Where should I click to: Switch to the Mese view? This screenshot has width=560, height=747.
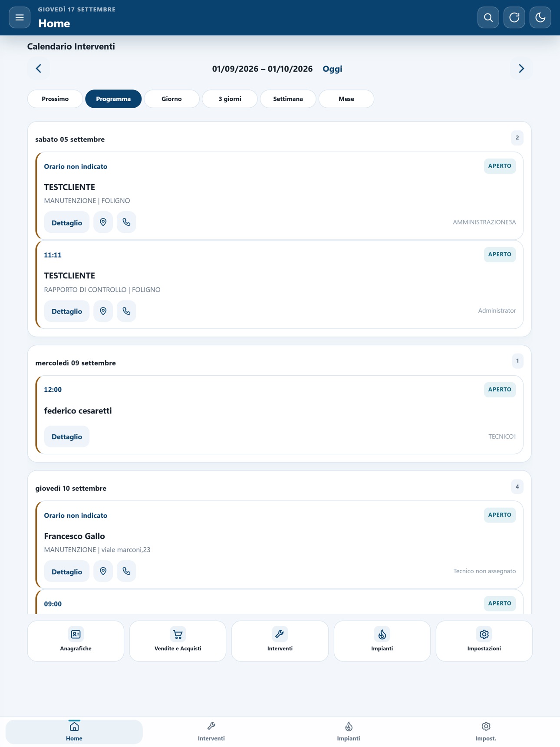click(x=346, y=99)
